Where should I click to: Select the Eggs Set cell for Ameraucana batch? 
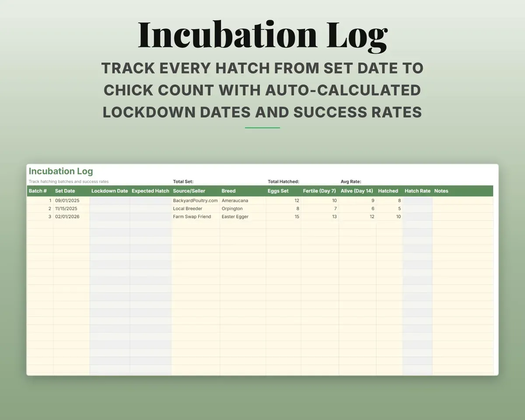pyautogui.click(x=283, y=200)
